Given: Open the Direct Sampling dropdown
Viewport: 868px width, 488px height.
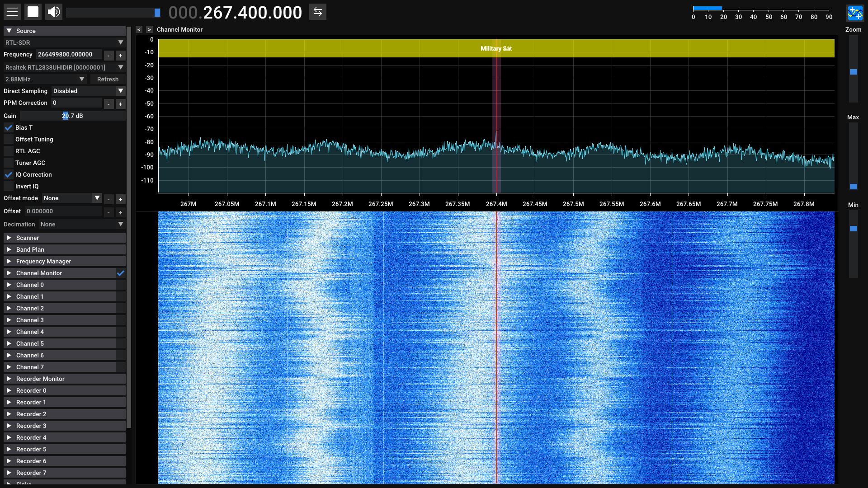Looking at the screenshot, I should click(x=88, y=91).
